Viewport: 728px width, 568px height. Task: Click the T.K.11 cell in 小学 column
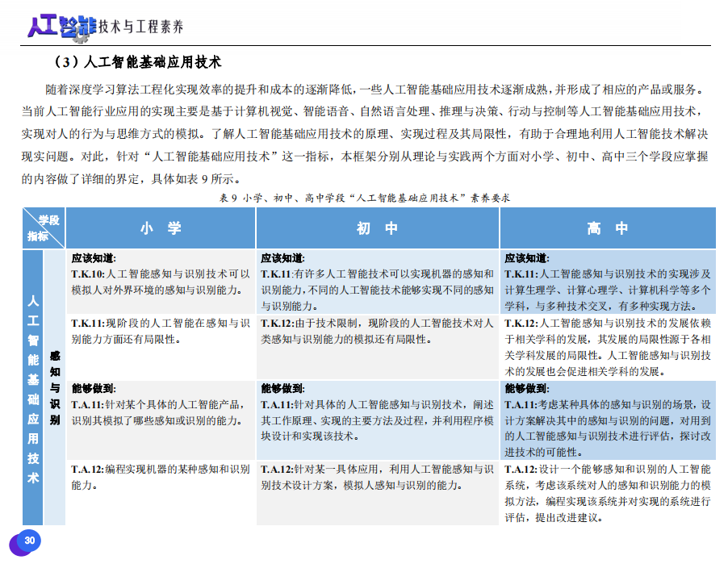tap(161, 331)
